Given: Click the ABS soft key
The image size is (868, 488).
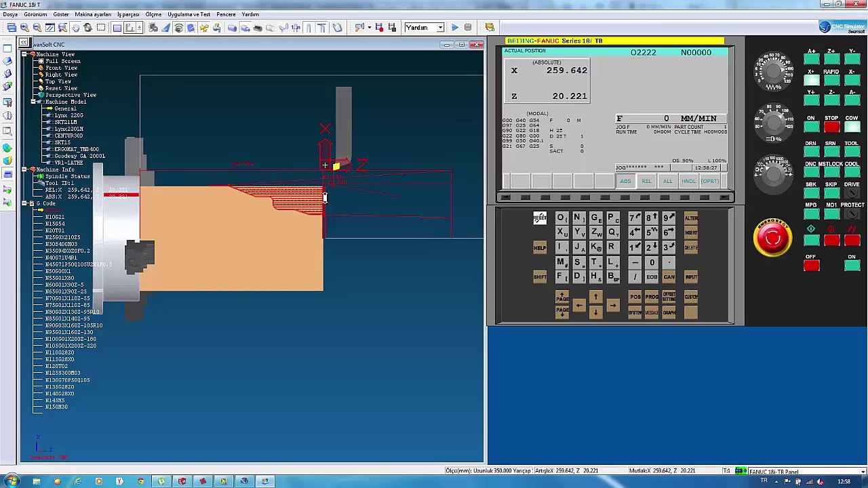Looking at the screenshot, I should [x=625, y=181].
